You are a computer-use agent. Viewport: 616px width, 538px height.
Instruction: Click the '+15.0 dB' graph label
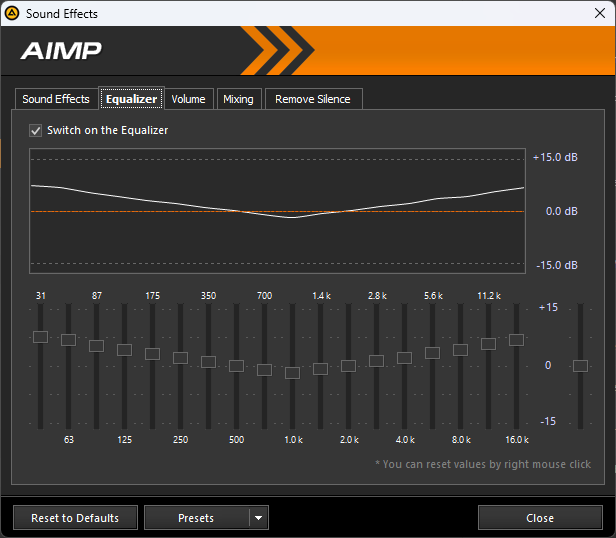tap(555, 157)
